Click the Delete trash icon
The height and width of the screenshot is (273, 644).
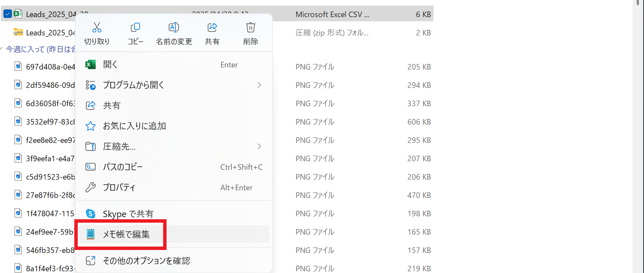tap(251, 28)
